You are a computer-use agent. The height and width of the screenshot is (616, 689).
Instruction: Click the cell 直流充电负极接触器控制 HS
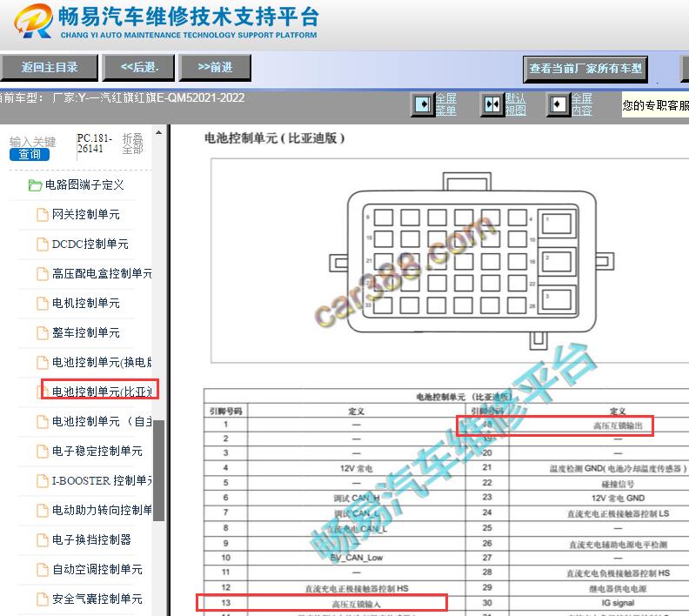click(x=618, y=573)
